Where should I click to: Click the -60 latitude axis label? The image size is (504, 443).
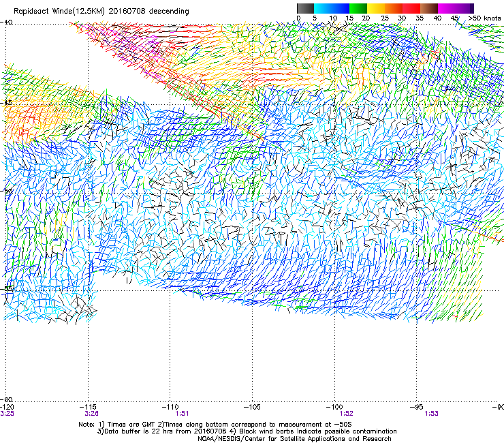click(x=6, y=399)
